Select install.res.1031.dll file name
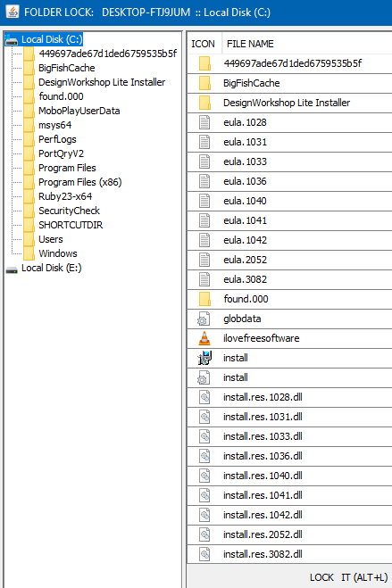The width and height of the screenshot is (392, 588). point(263,417)
